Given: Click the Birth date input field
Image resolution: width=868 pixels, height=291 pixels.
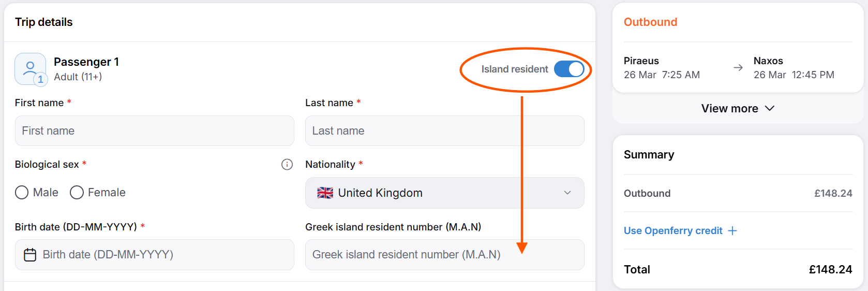Looking at the screenshot, I should point(155,255).
